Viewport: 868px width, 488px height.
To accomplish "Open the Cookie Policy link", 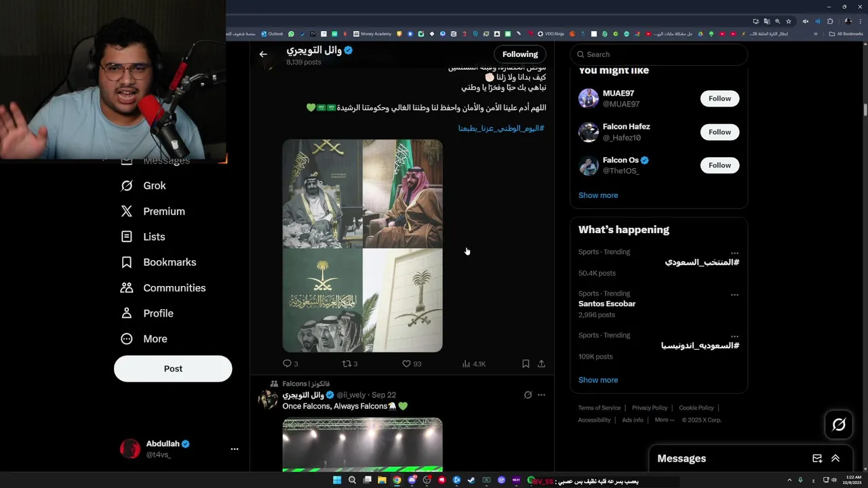I will point(696,408).
